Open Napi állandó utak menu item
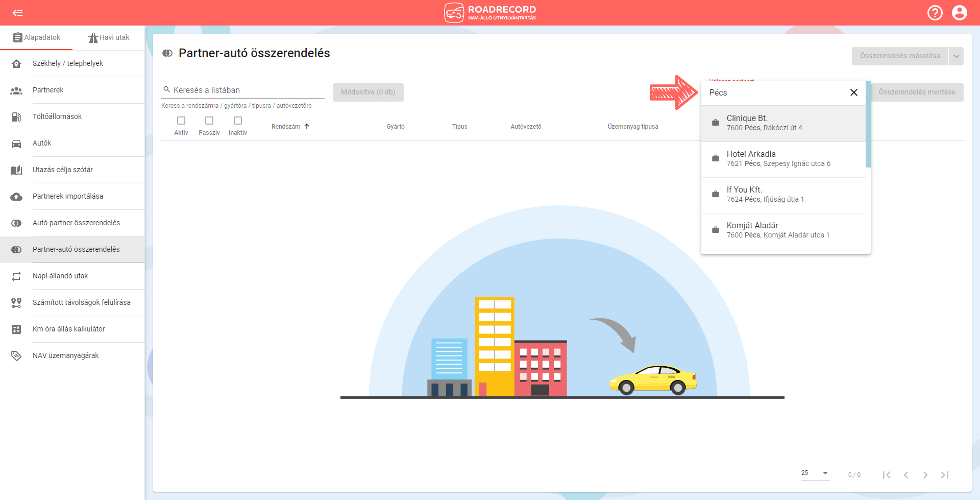 click(60, 276)
